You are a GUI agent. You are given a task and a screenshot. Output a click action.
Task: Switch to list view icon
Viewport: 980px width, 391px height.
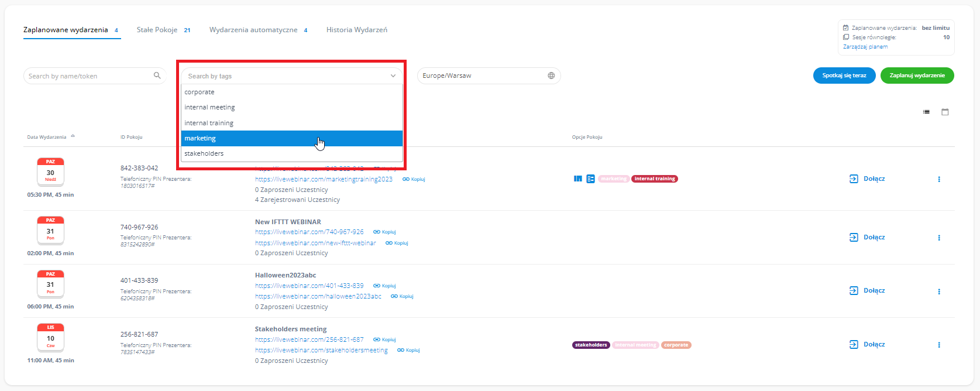[x=926, y=112]
